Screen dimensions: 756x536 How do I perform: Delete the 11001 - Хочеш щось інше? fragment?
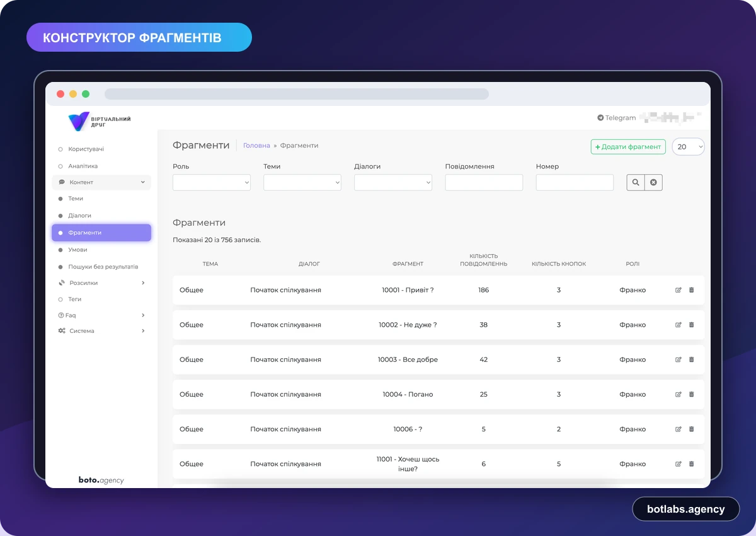(x=692, y=463)
